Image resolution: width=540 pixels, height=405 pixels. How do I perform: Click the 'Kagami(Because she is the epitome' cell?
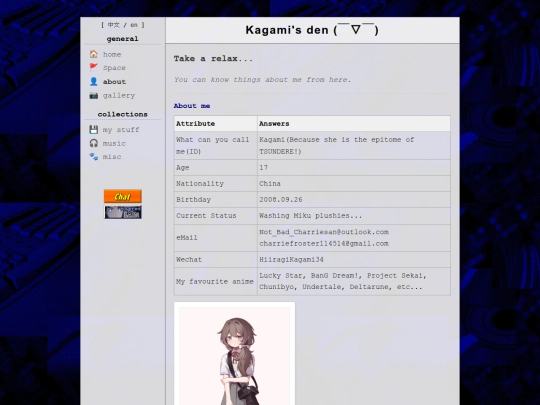pyautogui.click(x=354, y=145)
